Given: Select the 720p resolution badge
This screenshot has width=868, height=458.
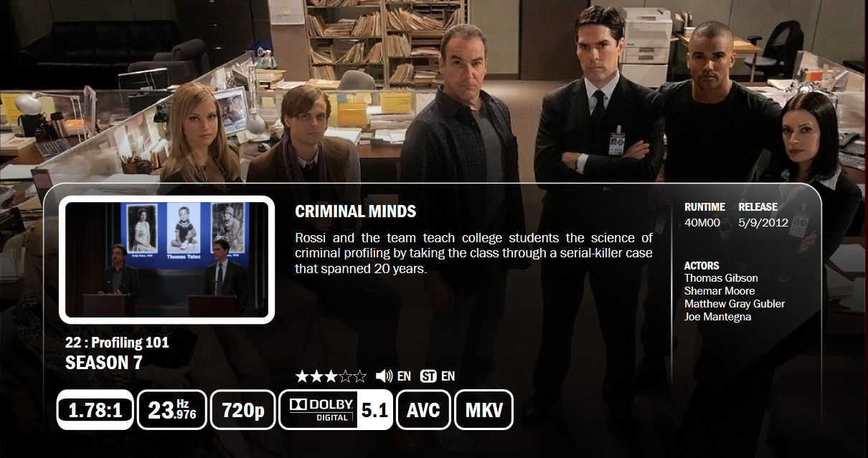Looking at the screenshot, I should [243, 410].
